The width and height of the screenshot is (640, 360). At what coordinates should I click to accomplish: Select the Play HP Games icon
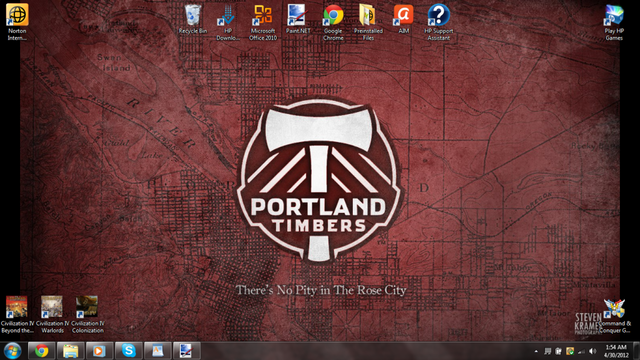tap(614, 22)
